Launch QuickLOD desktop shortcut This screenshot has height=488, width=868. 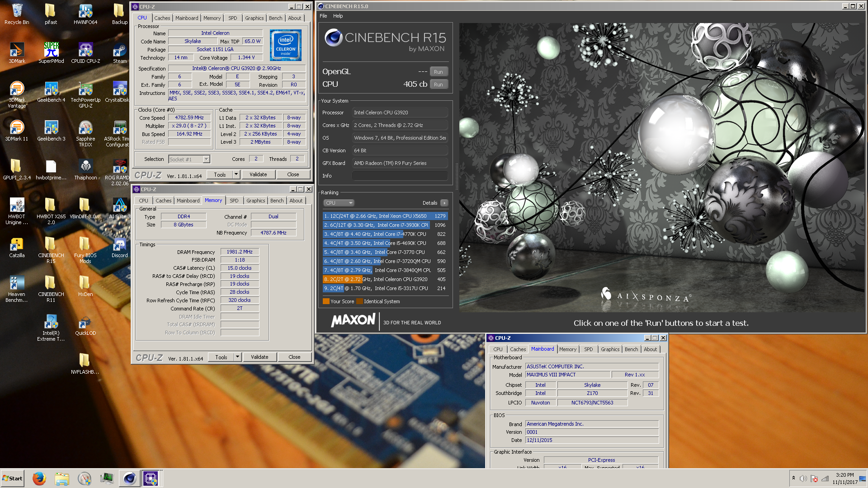click(x=85, y=325)
